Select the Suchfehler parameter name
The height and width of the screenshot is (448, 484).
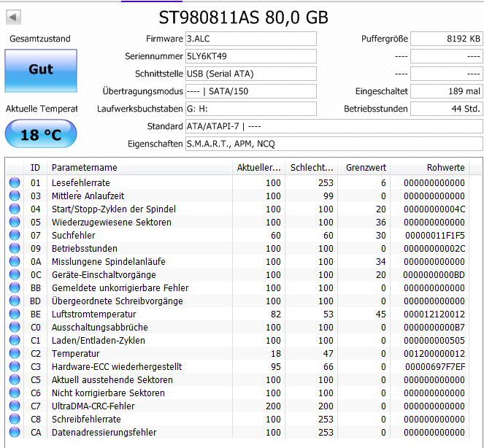(74, 235)
